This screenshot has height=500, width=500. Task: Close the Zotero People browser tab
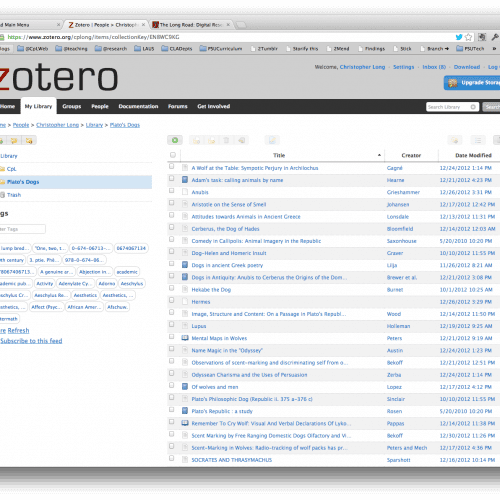coord(143,25)
